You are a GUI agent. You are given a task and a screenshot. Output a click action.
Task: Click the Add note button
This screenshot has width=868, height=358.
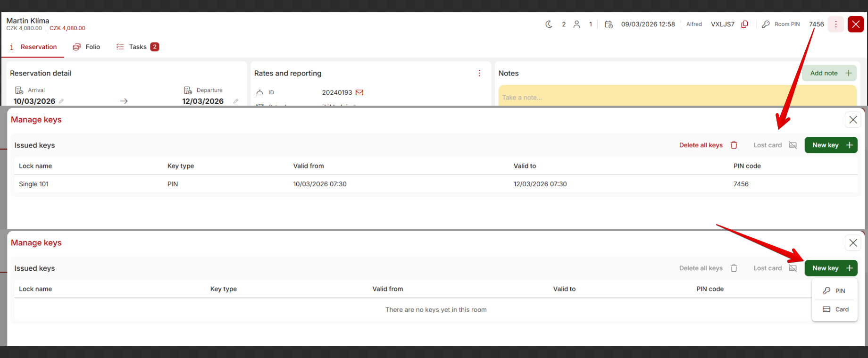(829, 73)
